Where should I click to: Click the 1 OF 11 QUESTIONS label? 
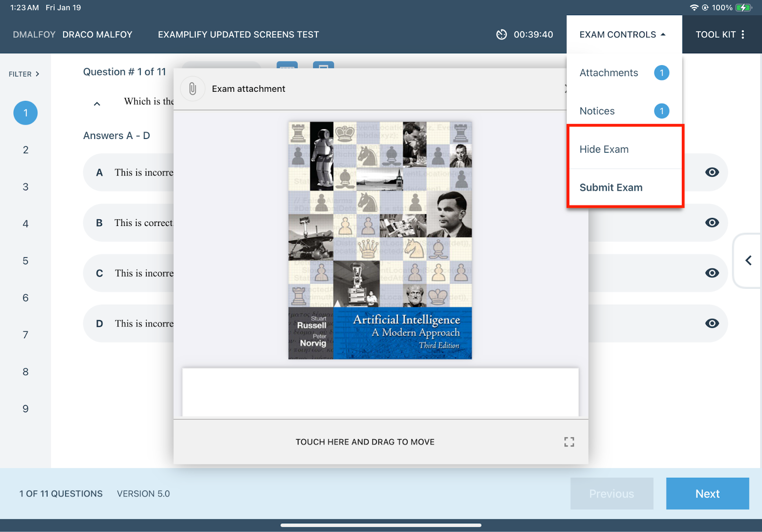[x=61, y=494]
